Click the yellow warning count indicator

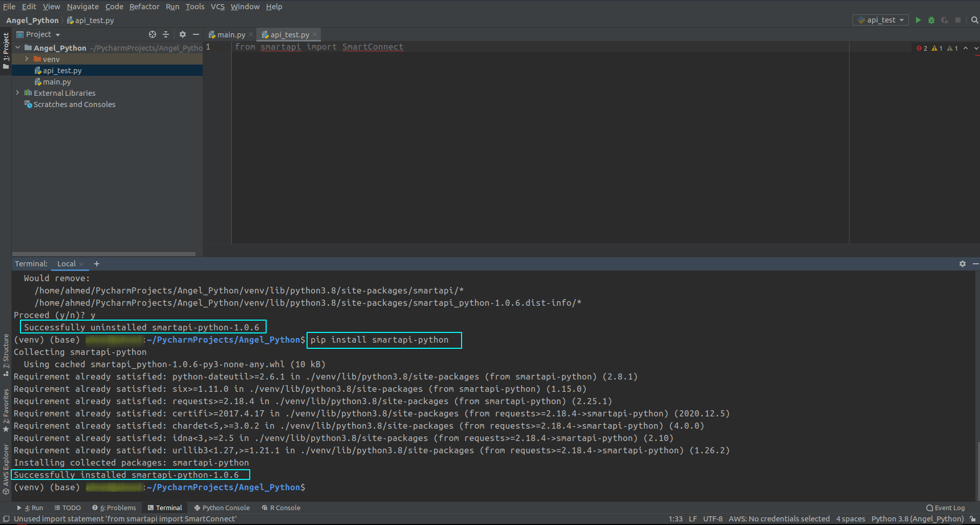click(x=937, y=48)
